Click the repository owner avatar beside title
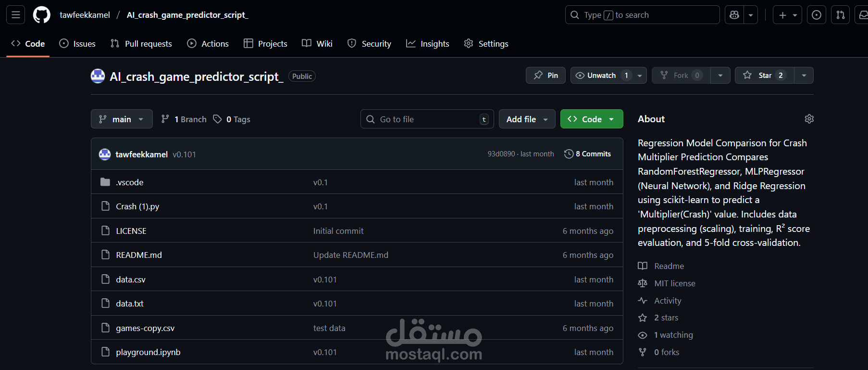 point(98,76)
